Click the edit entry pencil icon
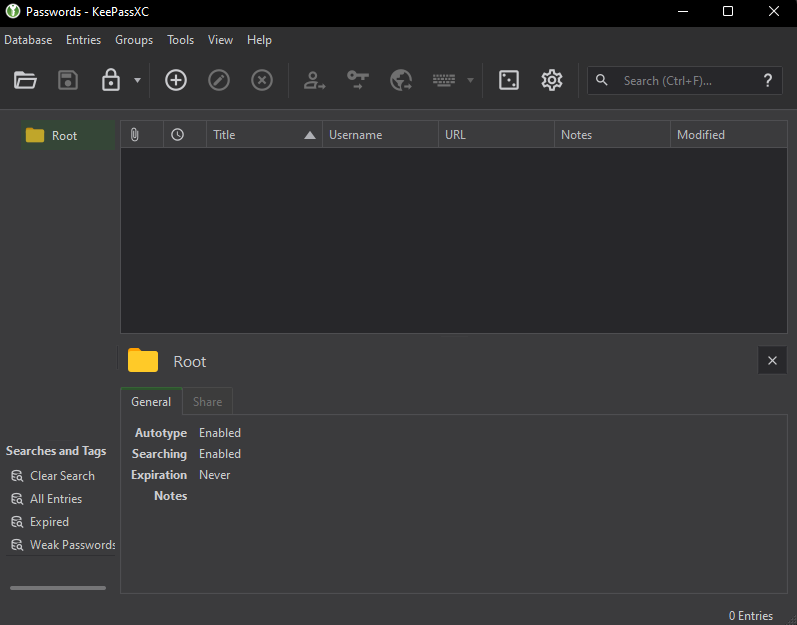The image size is (797, 625). 219,80
